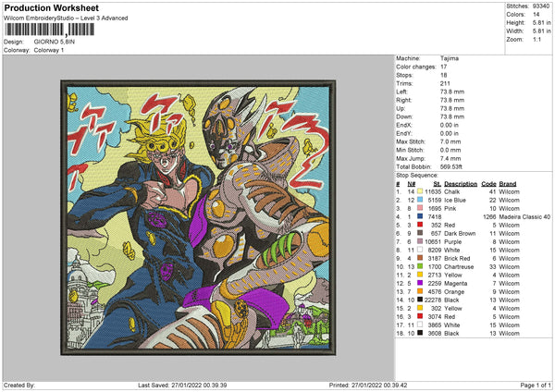Click the 'Production Worksheet' title
555x392 pixels.
tap(51, 7)
